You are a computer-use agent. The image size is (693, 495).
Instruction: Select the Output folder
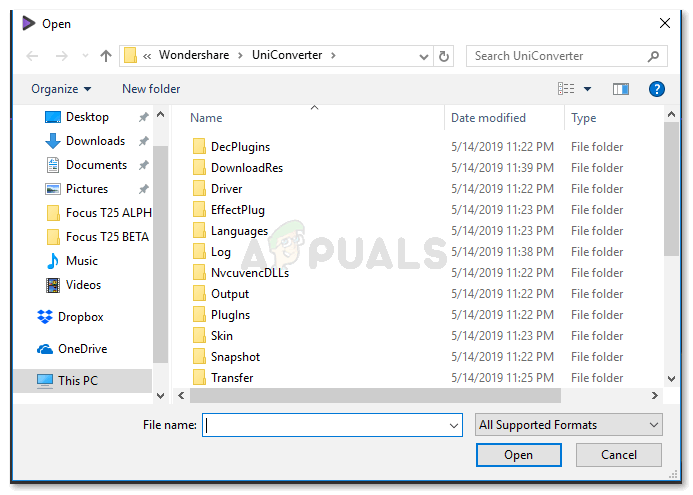pos(230,294)
